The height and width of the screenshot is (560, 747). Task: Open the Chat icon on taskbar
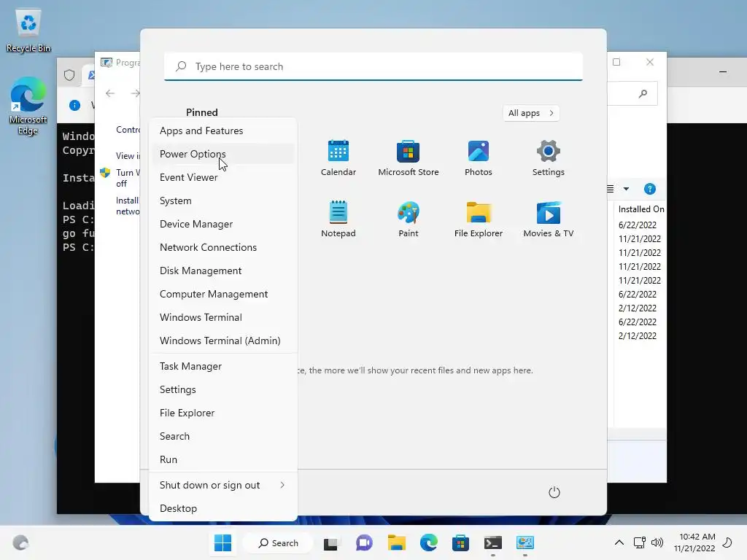click(x=364, y=542)
